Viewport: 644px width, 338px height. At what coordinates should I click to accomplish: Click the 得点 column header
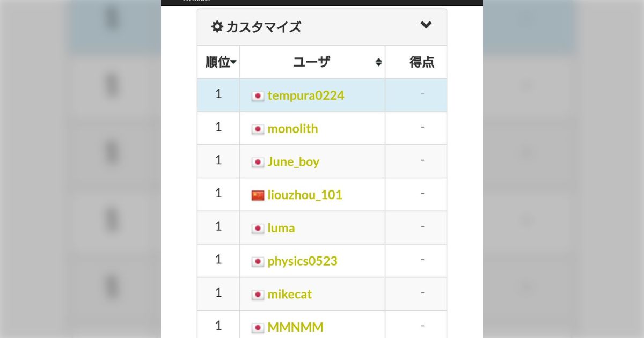[x=422, y=62]
